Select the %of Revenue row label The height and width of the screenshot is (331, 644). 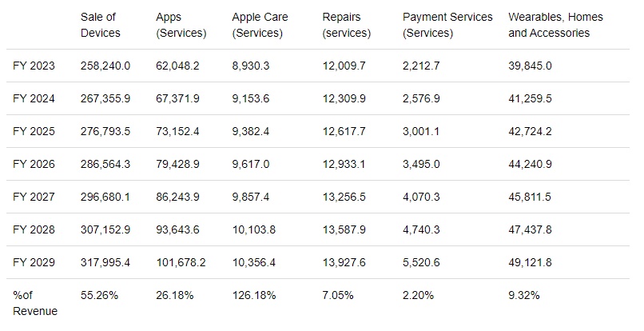[35, 303]
